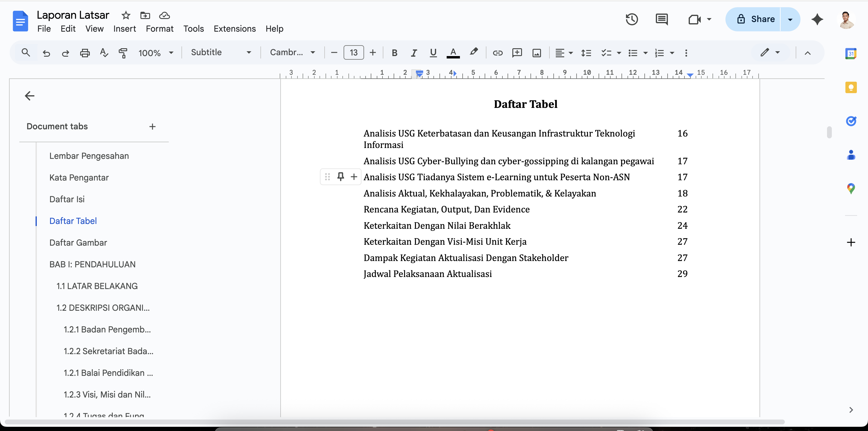
Task: Open version history clock icon
Action: pos(631,19)
